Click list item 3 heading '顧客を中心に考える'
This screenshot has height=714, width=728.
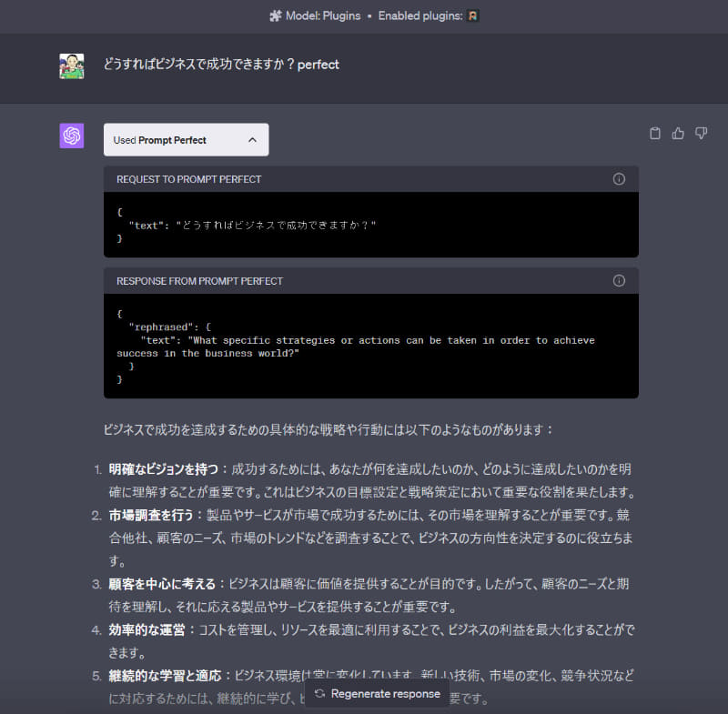click(x=162, y=584)
